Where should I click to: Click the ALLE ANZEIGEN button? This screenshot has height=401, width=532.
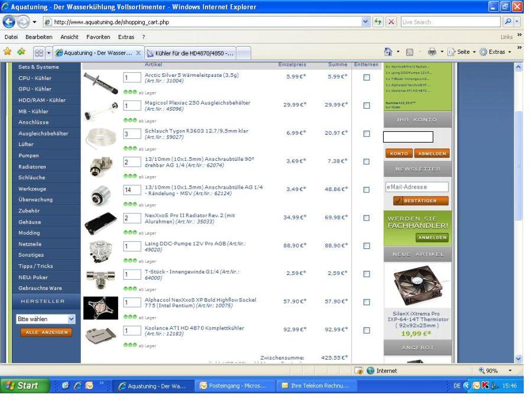point(47,332)
